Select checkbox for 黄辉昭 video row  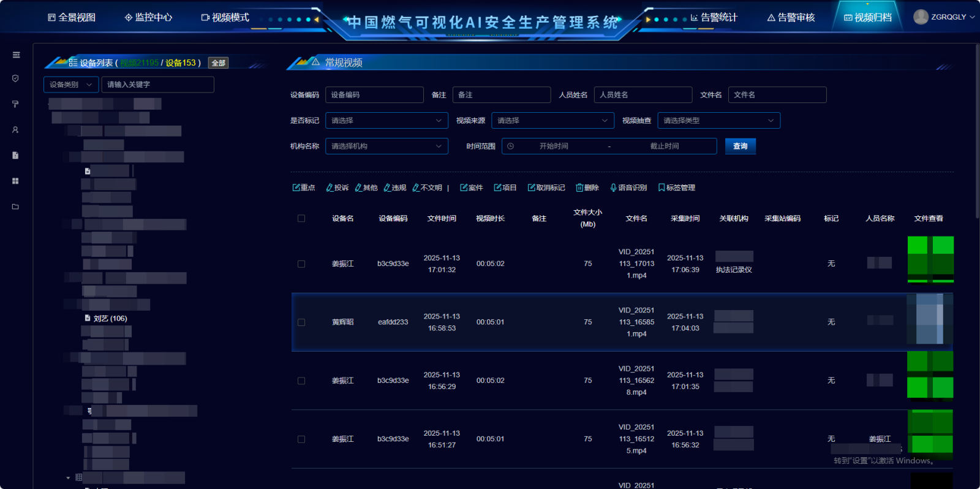click(x=301, y=322)
